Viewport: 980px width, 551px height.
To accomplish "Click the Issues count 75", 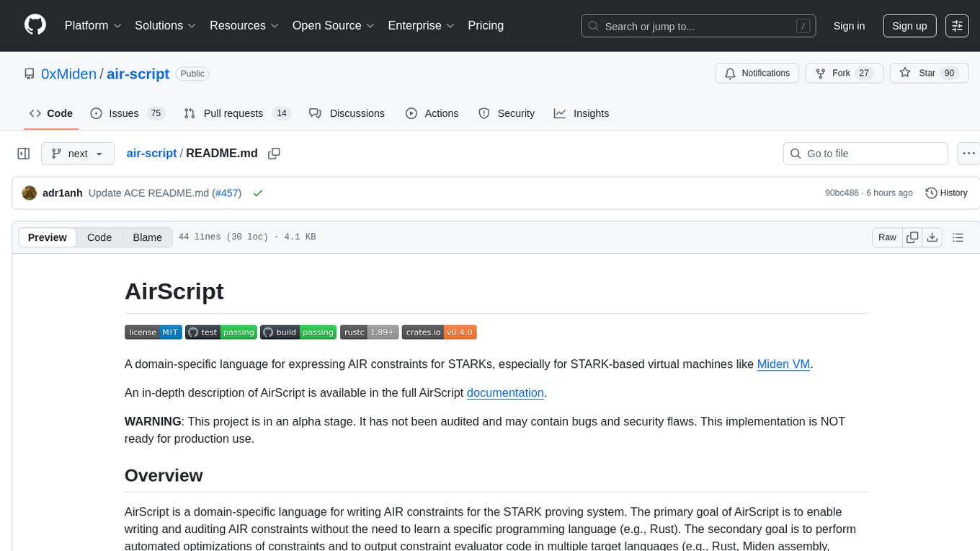I will point(155,113).
